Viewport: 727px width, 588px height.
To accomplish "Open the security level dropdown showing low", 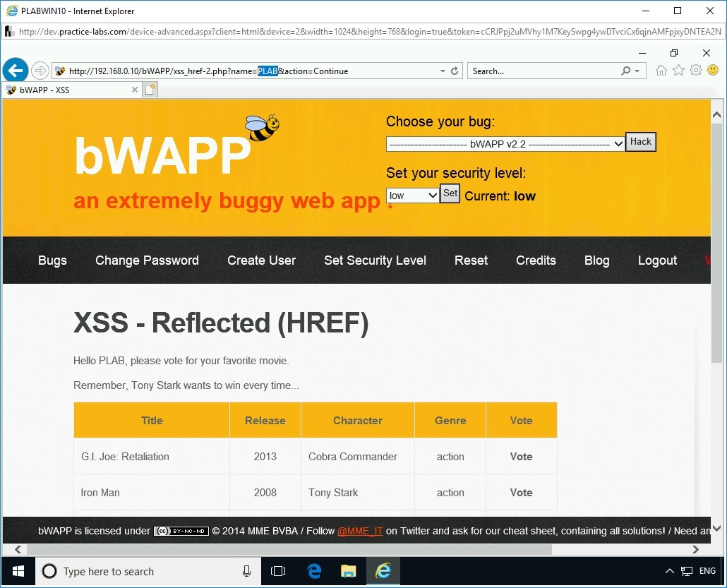I will [412, 195].
